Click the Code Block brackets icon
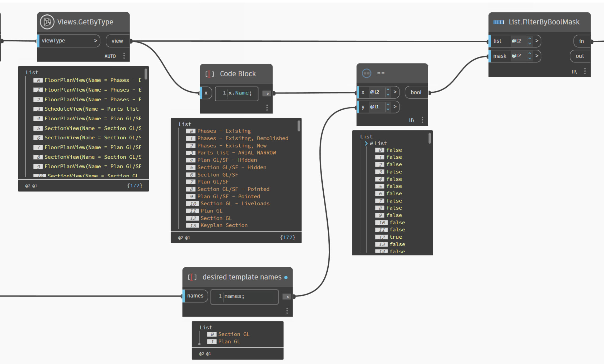The width and height of the screenshot is (604, 364). point(209,74)
